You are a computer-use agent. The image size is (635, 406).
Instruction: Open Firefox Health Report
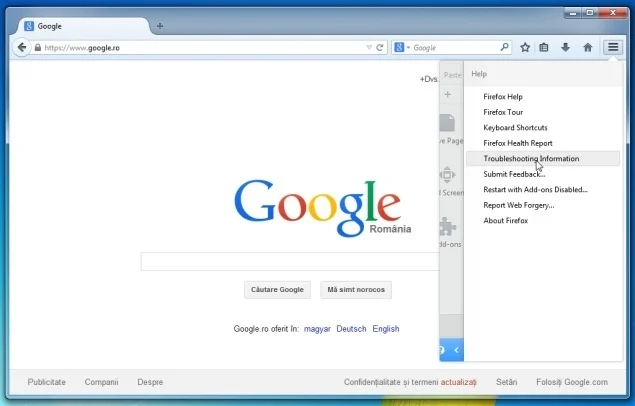pos(543,143)
